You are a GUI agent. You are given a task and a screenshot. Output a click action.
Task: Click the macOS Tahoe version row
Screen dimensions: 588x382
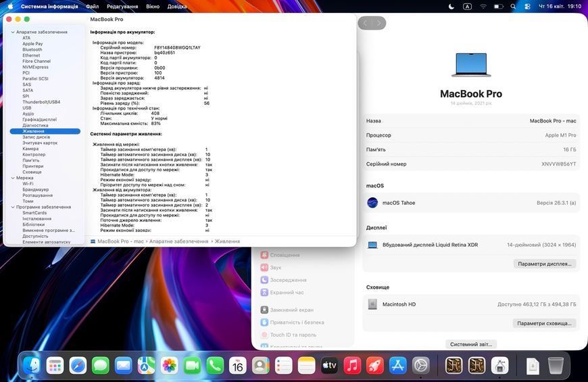(x=471, y=203)
